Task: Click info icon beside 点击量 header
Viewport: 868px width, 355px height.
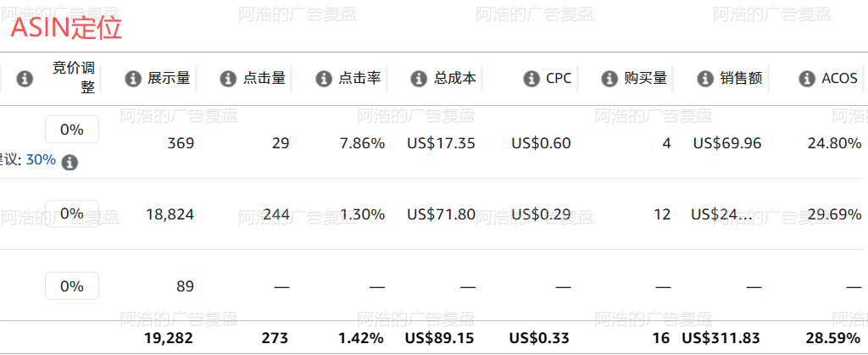Action: (x=228, y=79)
